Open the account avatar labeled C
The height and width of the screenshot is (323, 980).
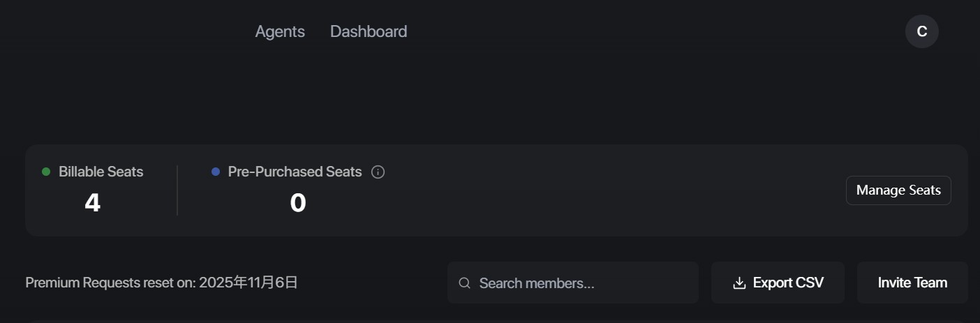click(921, 31)
